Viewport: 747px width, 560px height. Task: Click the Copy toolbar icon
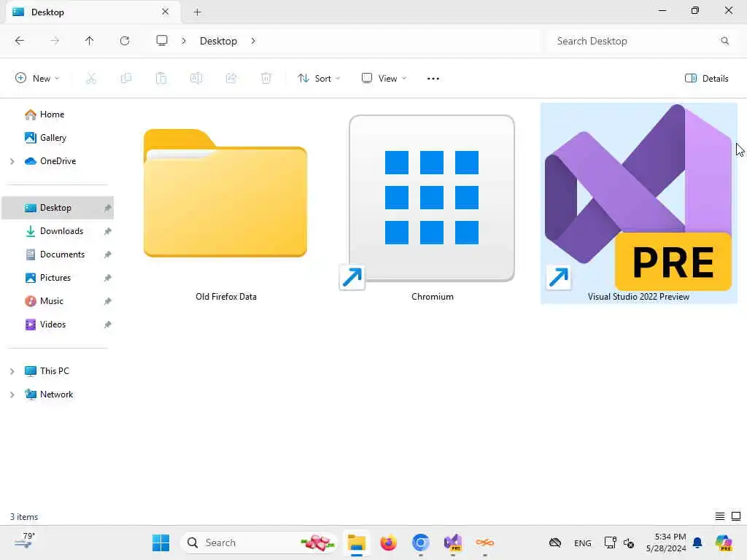pyautogui.click(x=125, y=79)
